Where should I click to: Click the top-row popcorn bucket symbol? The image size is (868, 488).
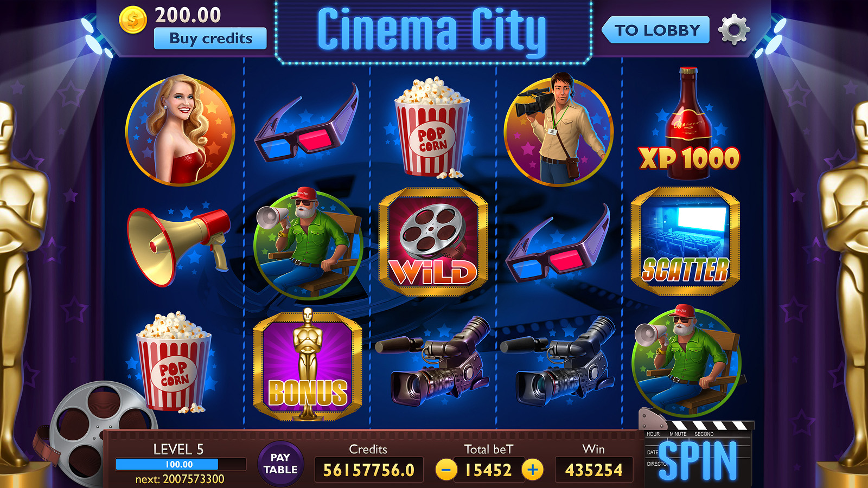432,128
